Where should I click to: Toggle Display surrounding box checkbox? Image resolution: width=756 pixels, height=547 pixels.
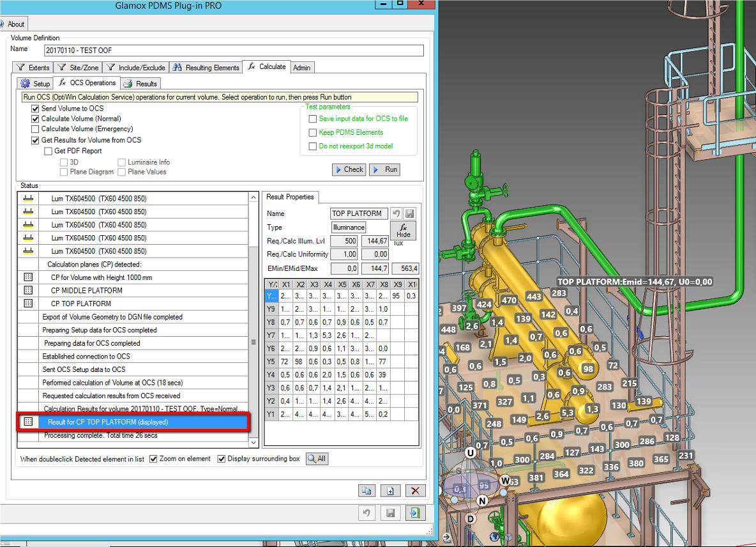[x=222, y=459]
